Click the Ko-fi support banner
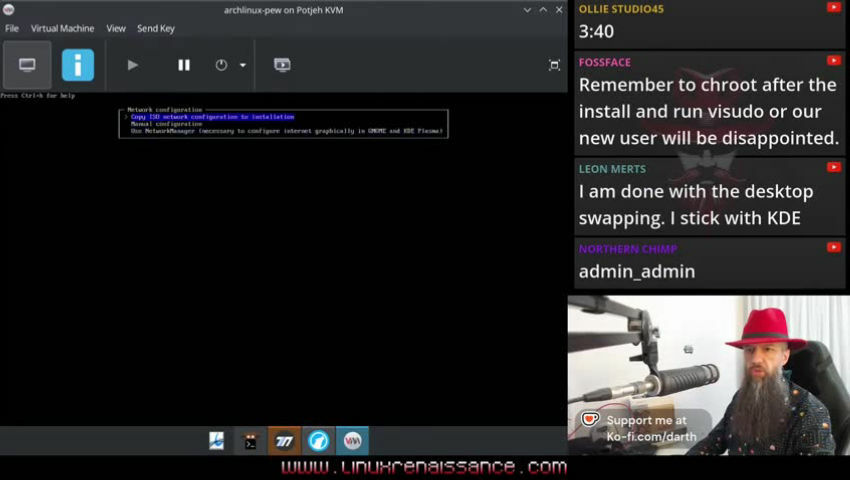 click(x=643, y=428)
